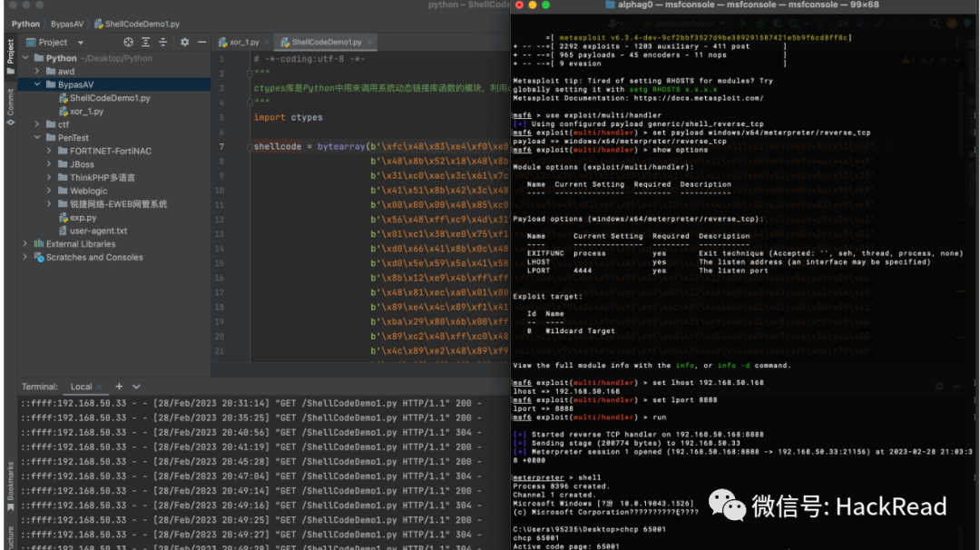Click the 20:47:04 log line in Terminal
This screenshot has height=550, width=980.
coord(252,476)
